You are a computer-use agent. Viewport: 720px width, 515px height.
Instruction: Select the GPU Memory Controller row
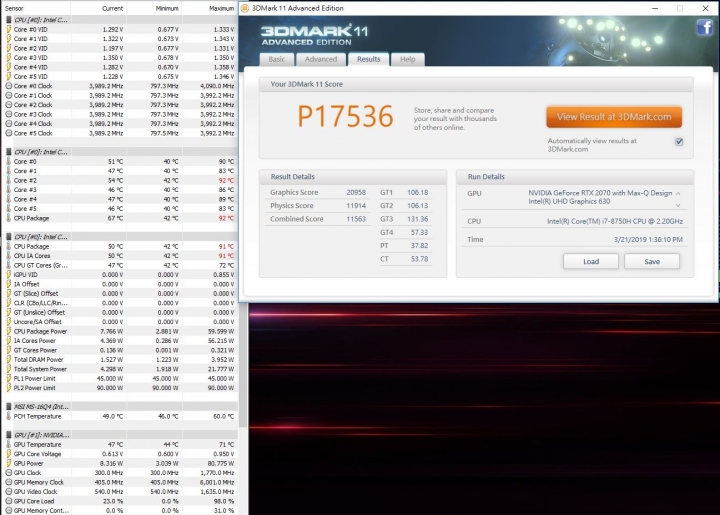(x=120, y=510)
